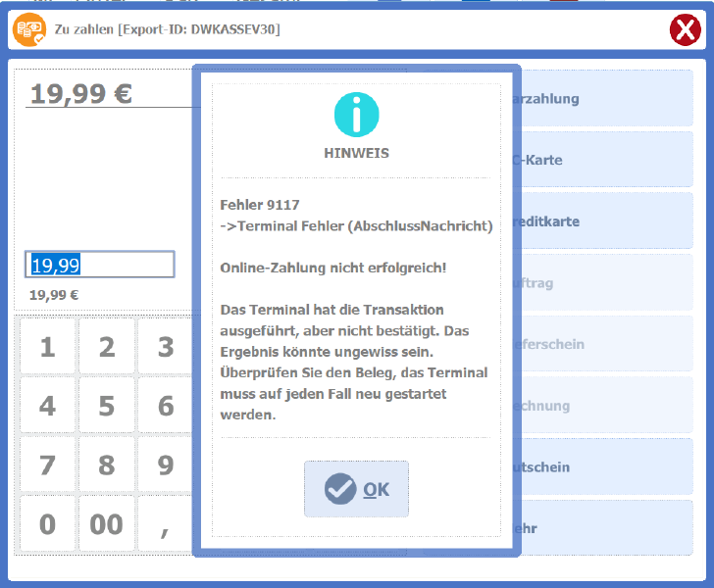Click the orange payment icon in title bar
This screenshot has height=588, width=714.
(28, 29)
